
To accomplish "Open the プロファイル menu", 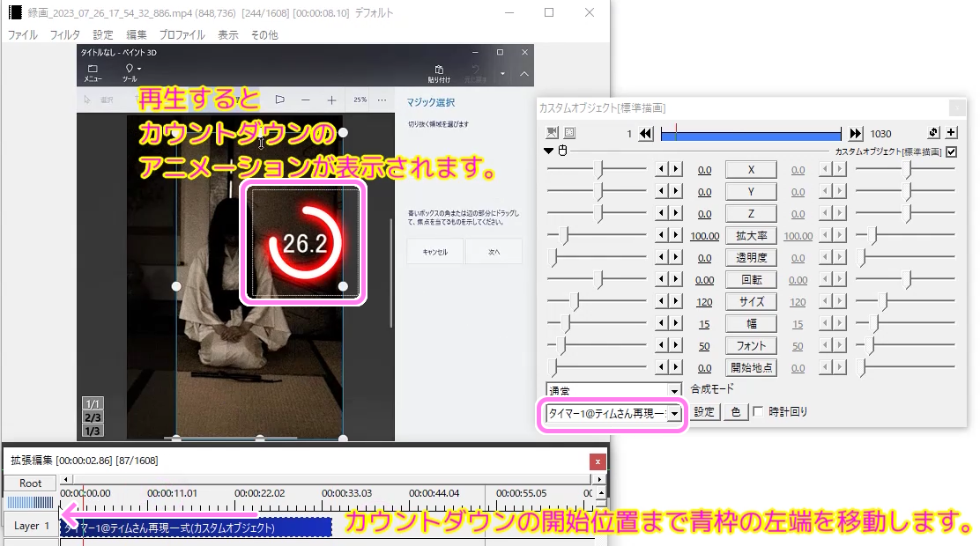I will pyautogui.click(x=182, y=35).
